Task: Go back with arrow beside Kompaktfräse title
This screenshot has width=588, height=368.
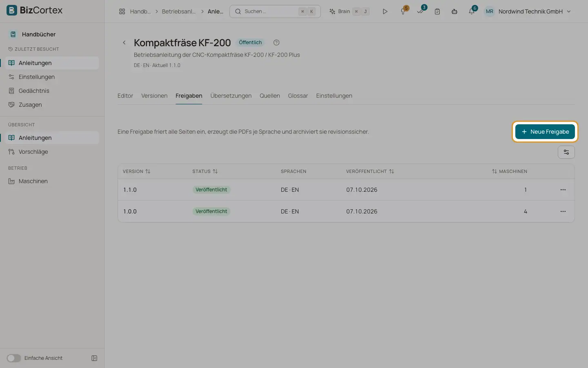Action: [x=124, y=43]
